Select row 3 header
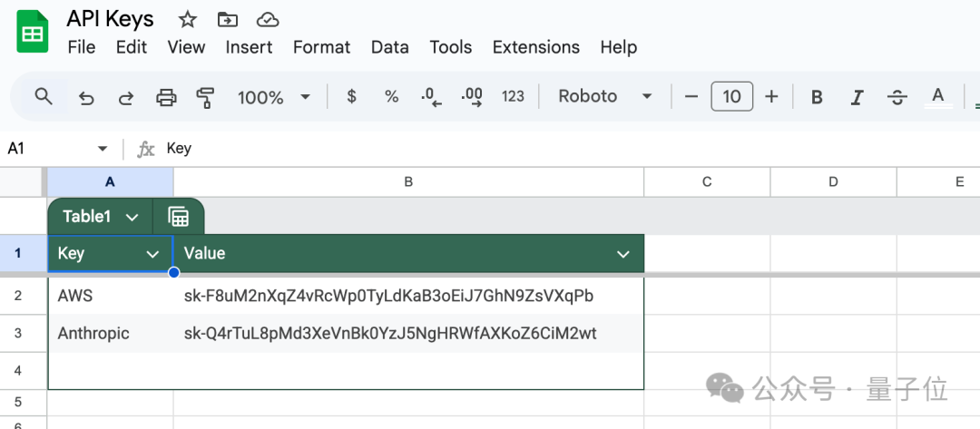Screen dimensions: 980x429 pyautogui.click(x=23, y=334)
